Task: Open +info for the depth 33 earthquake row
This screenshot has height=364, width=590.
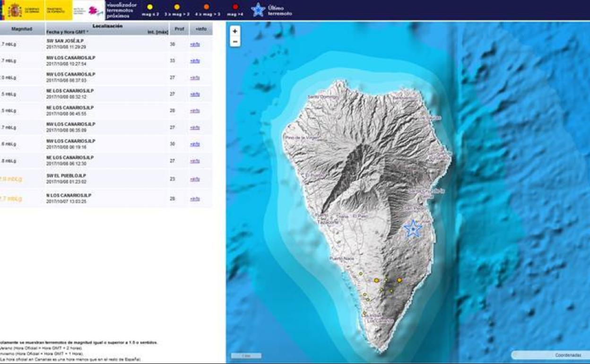Action: tap(195, 61)
